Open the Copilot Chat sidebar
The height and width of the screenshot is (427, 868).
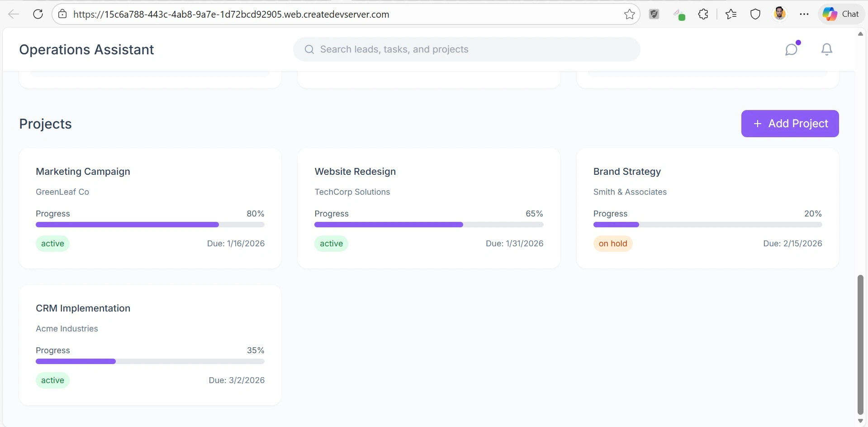click(841, 14)
